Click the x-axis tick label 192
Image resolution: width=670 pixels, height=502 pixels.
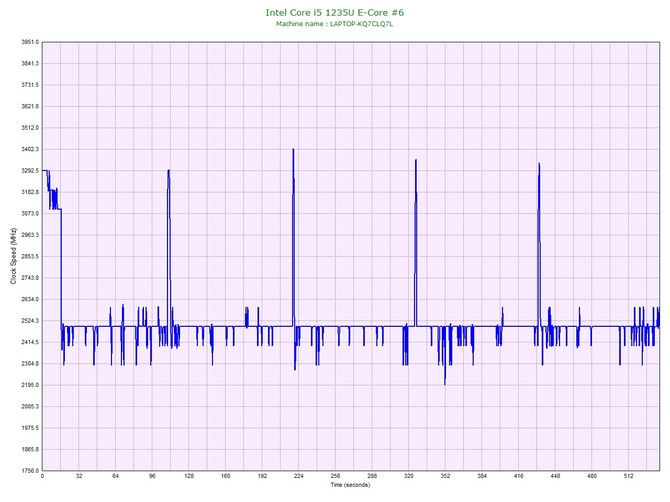[262, 476]
